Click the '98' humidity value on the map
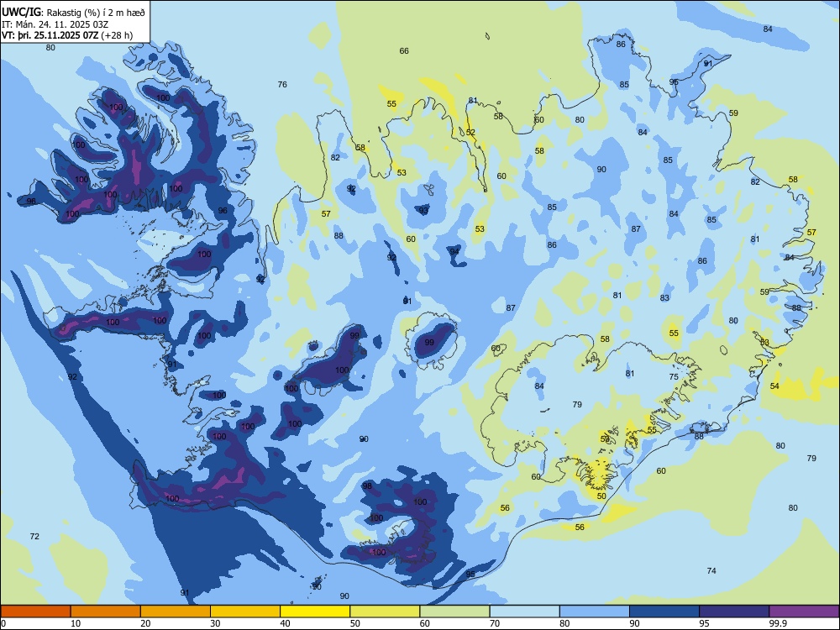840x630 pixels. 367,486
